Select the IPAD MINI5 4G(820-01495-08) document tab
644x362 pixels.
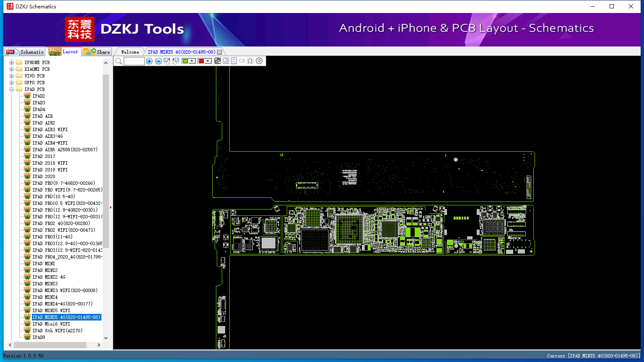pyautogui.click(x=182, y=52)
